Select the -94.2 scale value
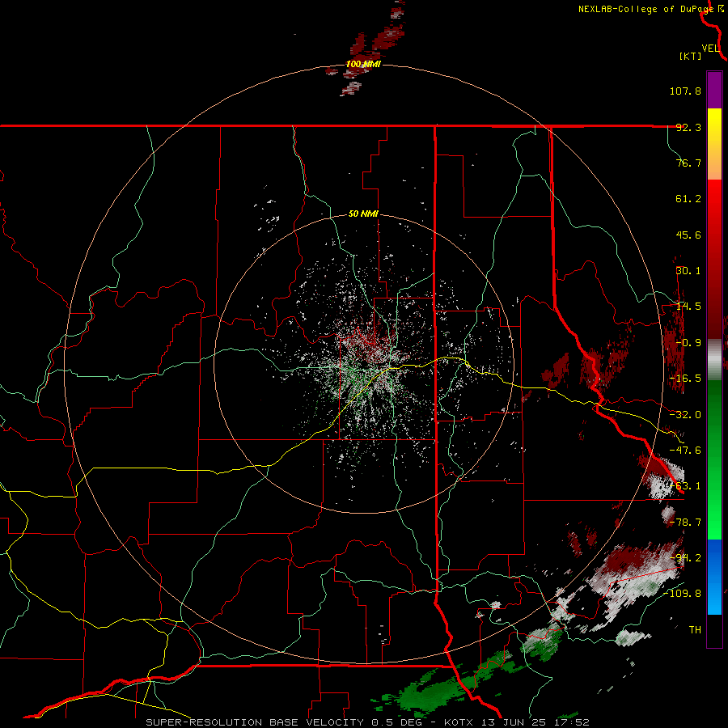Screen dimensions: 728x728 pos(685,558)
